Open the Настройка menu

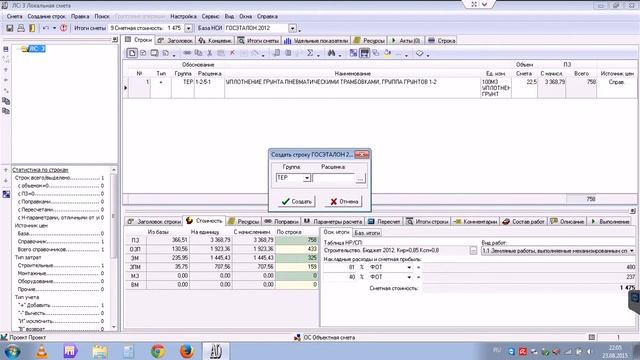click(183, 16)
